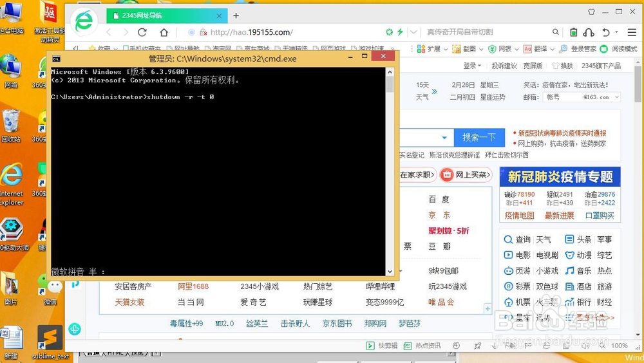Close the 2345网址导航 tab
Screen dimensions: 644x363
click(219, 15)
